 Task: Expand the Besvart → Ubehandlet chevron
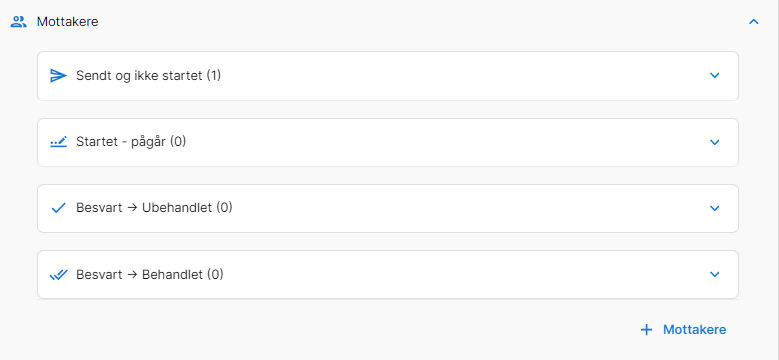(x=714, y=208)
